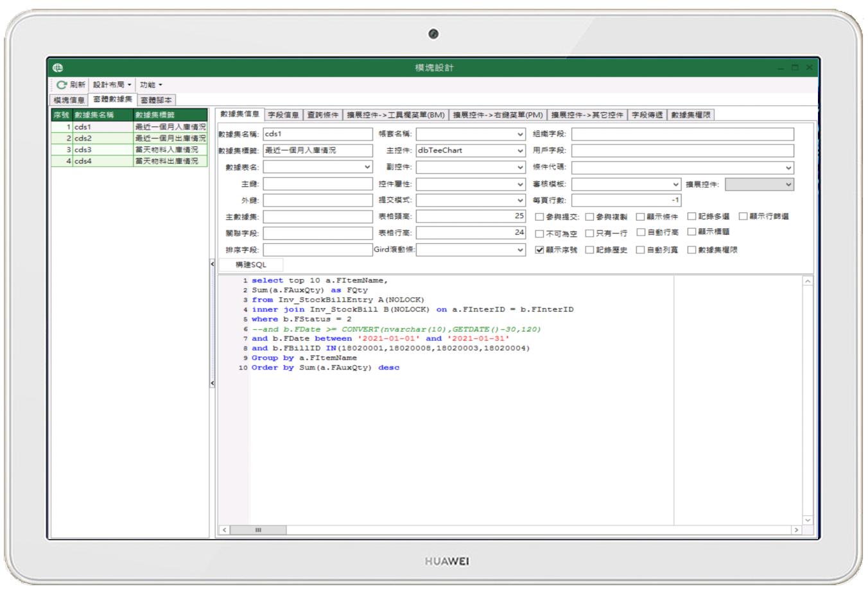Click the 主鍵 input field

point(318,184)
